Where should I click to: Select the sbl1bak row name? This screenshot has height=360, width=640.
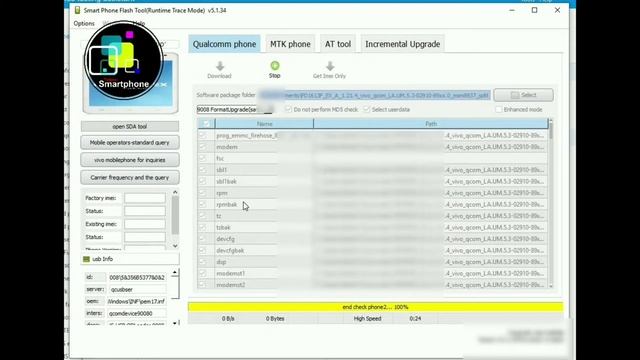tap(227, 181)
